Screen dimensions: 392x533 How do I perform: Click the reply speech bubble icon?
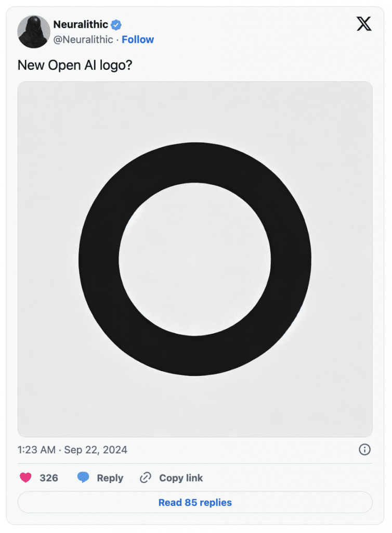83,478
